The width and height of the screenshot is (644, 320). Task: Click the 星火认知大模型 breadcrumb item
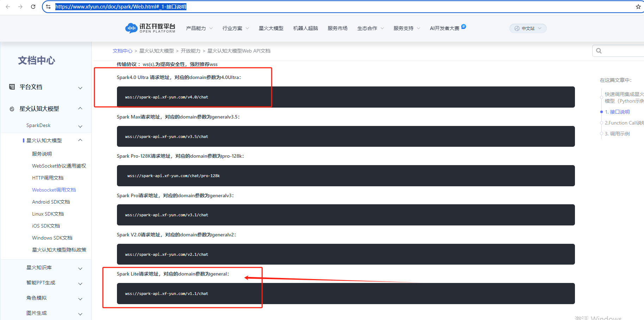(x=156, y=51)
